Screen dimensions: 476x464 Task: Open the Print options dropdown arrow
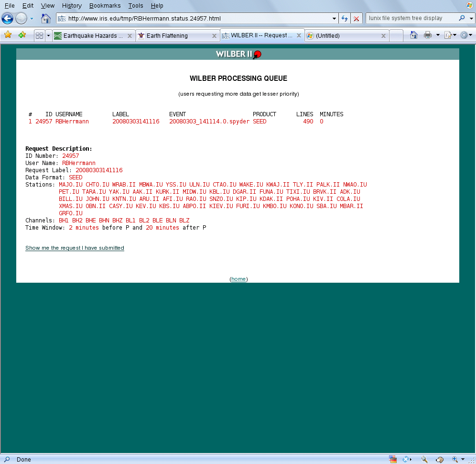[438, 35]
